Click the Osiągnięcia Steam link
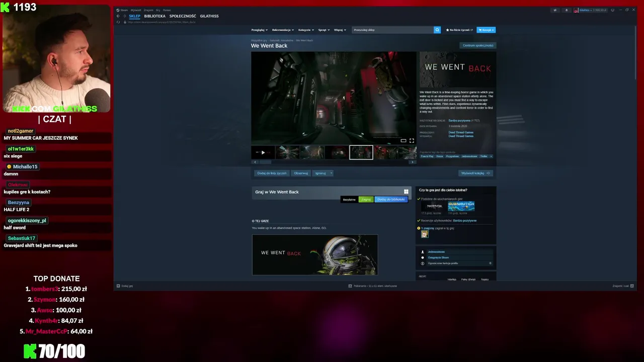Screen dimensions: 644x362 click(x=438, y=257)
